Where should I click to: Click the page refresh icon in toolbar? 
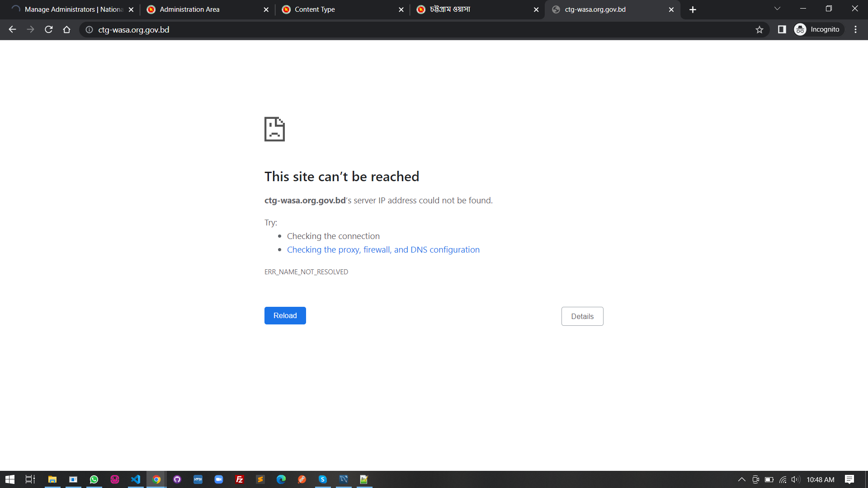pos(49,29)
